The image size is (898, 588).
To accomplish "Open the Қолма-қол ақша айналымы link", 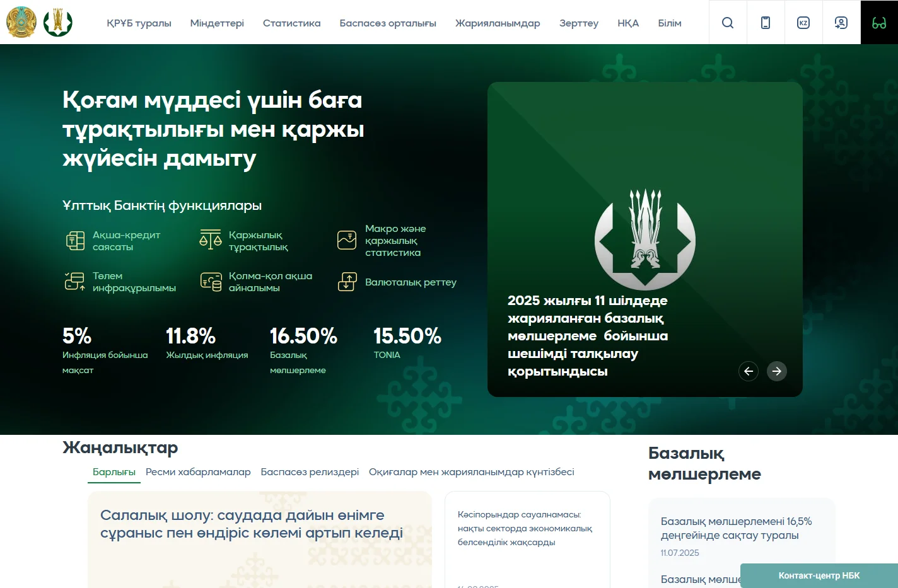I will 271,282.
